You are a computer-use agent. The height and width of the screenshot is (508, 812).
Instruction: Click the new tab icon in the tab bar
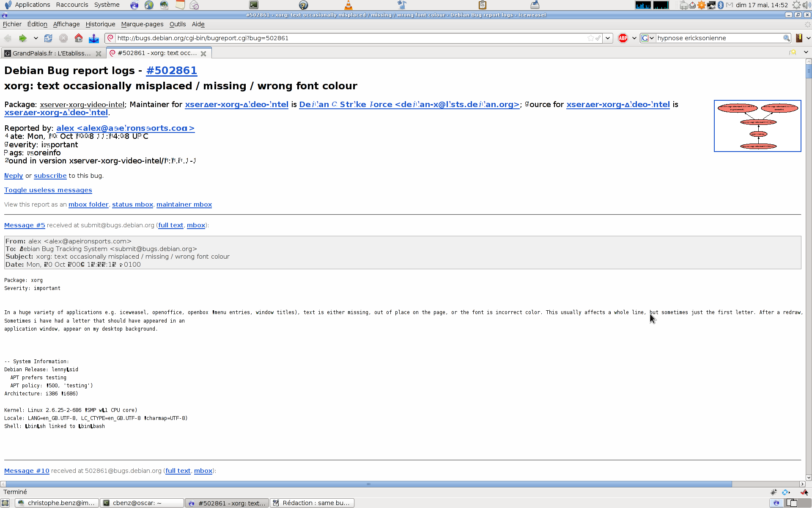coord(792,52)
